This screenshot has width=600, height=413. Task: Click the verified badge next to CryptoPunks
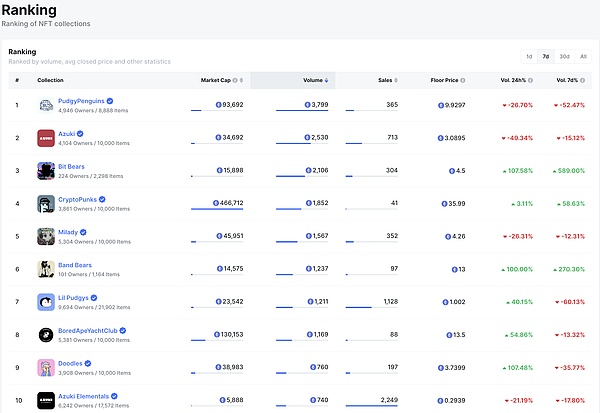coord(102,199)
